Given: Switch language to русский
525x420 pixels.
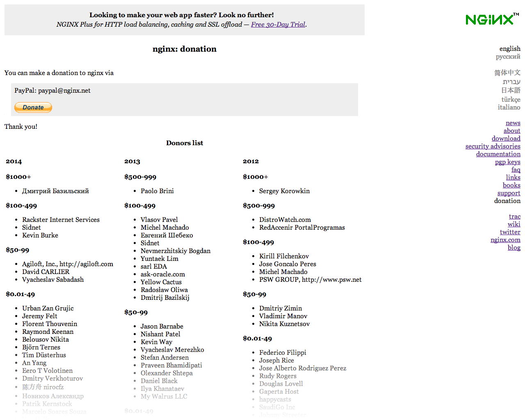Looking at the screenshot, I should 508,57.
